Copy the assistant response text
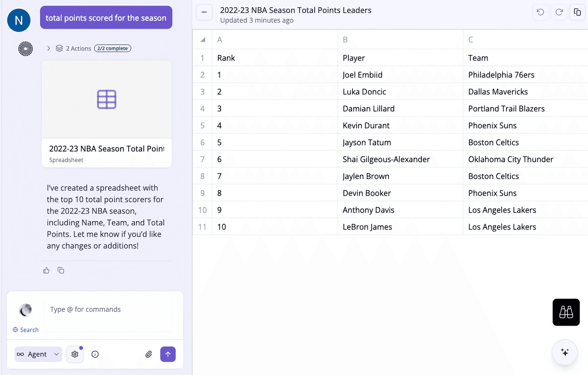Viewport: 588px width, 375px height. pyautogui.click(x=61, y=270)
